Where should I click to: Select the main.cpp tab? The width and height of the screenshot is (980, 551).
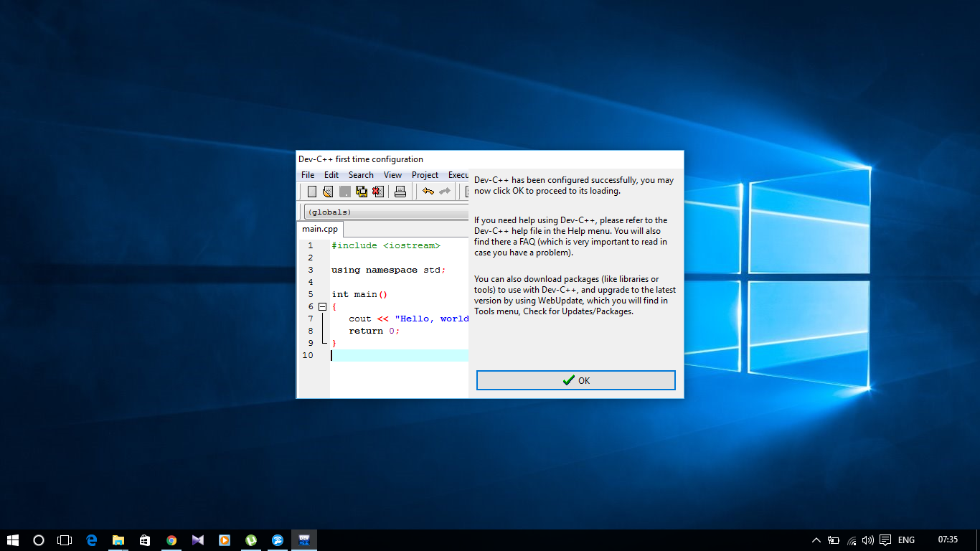pyautogui.click(x=319, y=228)
